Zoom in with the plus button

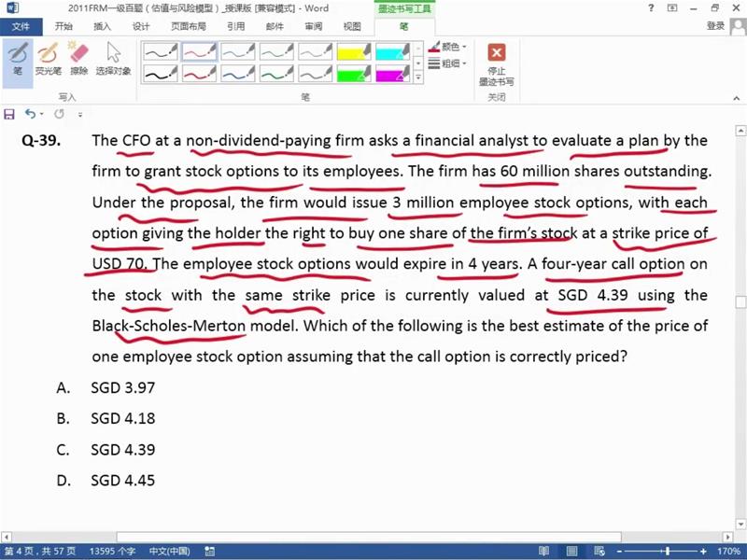tap(704, 552)
